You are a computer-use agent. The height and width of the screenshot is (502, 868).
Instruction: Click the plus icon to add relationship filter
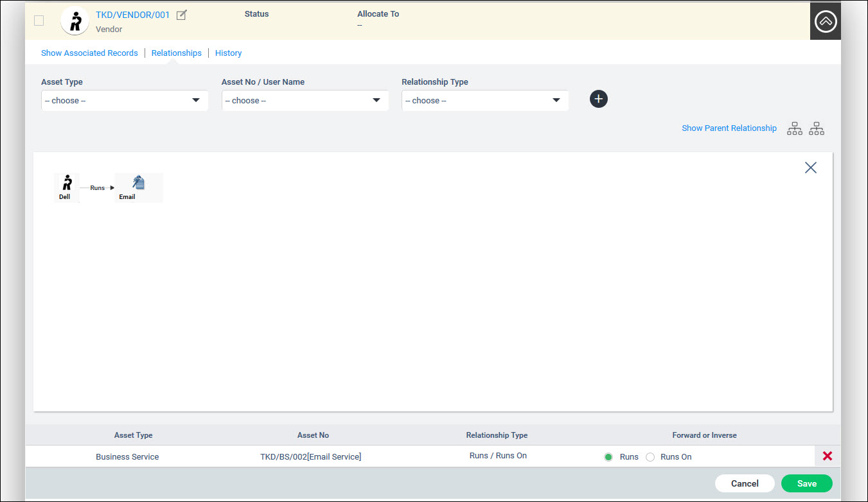[x=598, y=99]
